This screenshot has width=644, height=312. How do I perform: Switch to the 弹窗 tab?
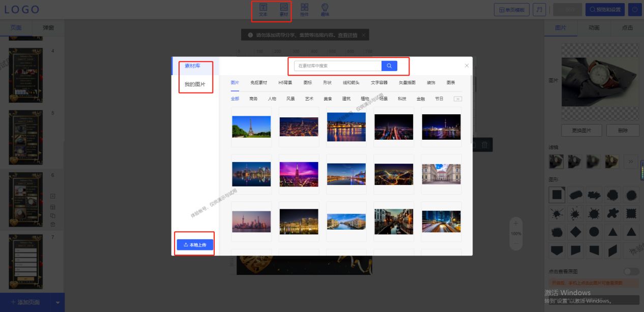[48, 28]
